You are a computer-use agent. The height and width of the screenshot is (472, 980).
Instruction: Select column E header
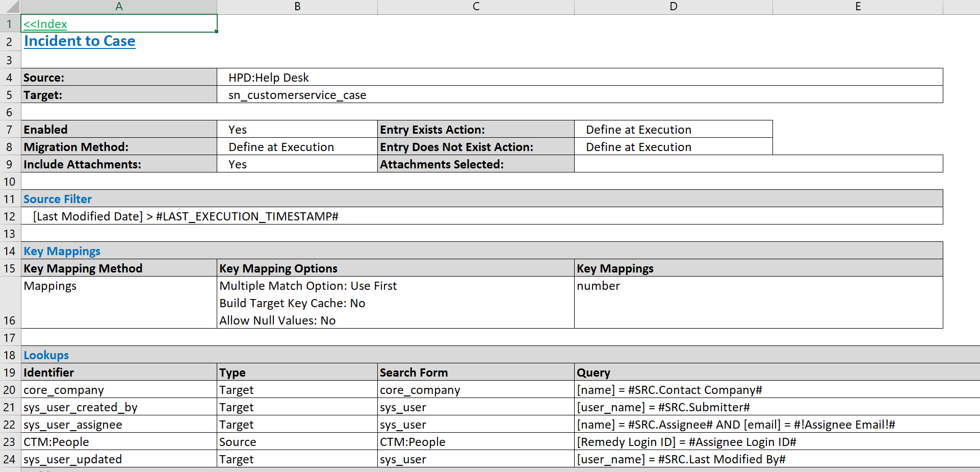858,7
